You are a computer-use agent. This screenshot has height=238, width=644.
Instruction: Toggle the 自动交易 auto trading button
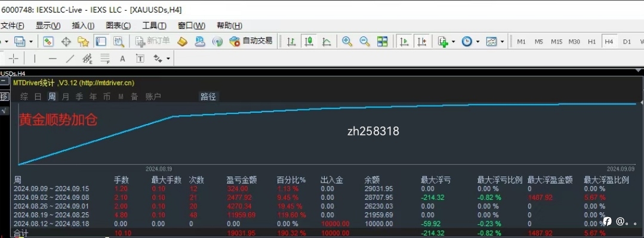251,41
